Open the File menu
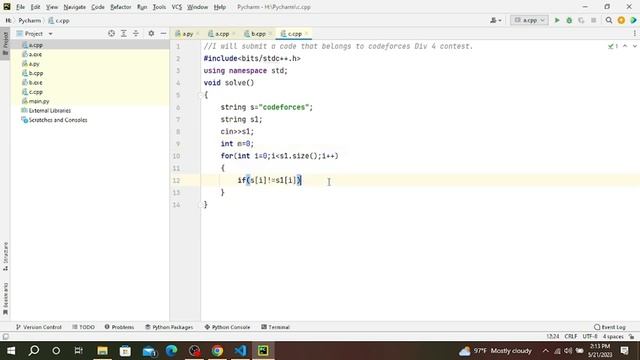This screenshot has width=640, height=360. pyautogui.click(x=20, y=7)
